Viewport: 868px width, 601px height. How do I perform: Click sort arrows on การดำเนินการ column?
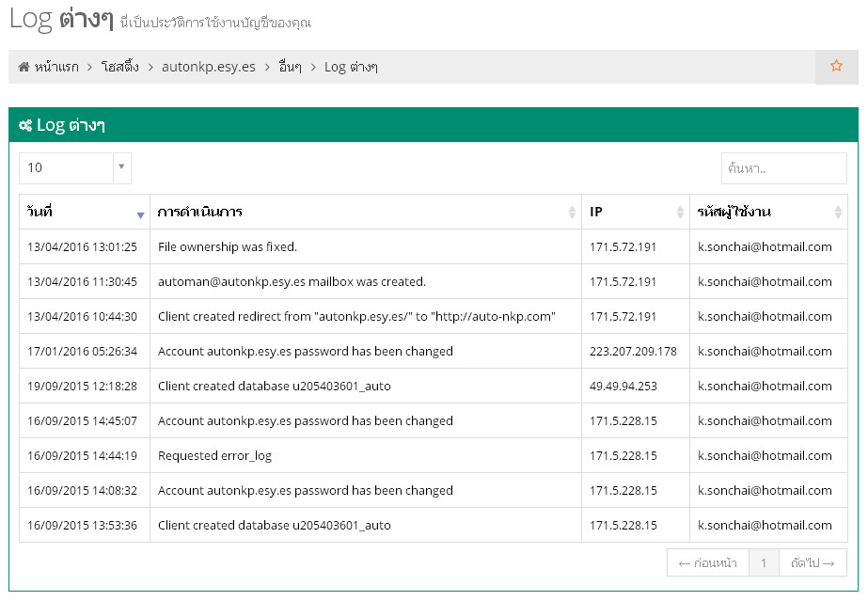pyautogui.click(x=572, y=213)
